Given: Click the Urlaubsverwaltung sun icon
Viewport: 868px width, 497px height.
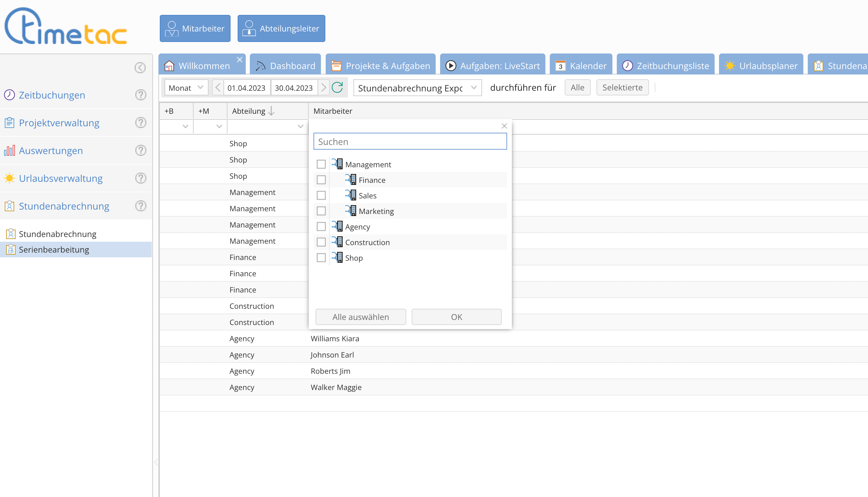Looking at the screenshot, I should 9,178.
